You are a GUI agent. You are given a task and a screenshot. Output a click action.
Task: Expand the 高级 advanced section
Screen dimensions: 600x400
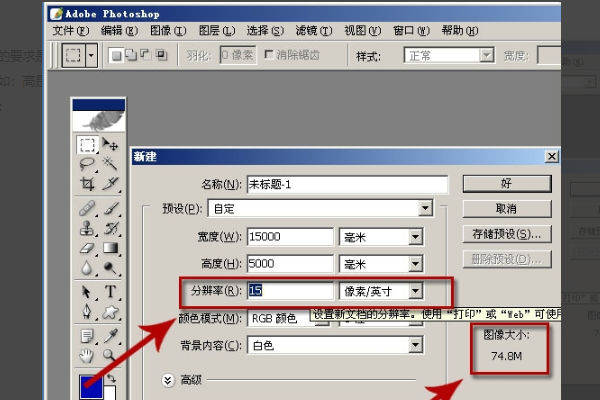(x=168, y=380)
